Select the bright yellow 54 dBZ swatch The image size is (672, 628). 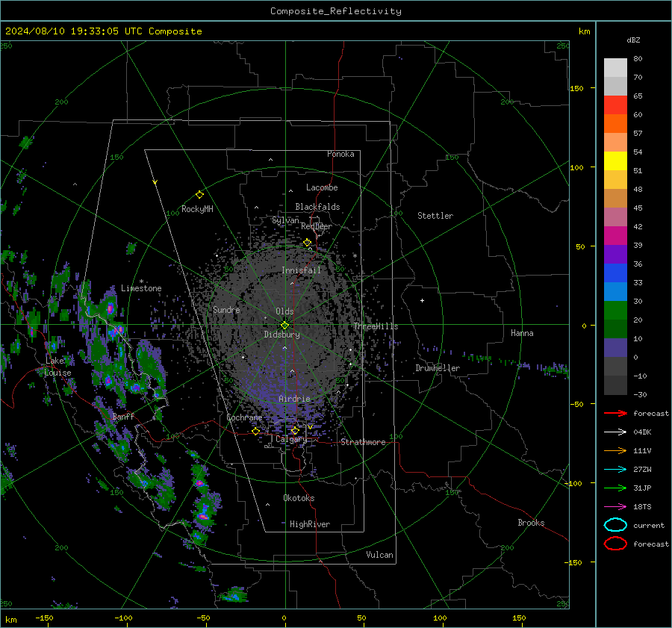coord(615,161)
